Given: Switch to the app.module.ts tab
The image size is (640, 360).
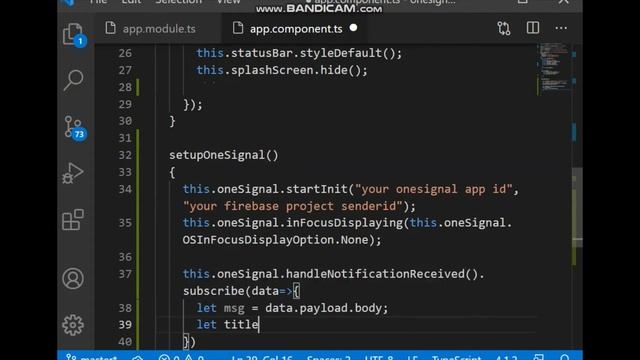Looking at the screenshot, I should [158, 29].
